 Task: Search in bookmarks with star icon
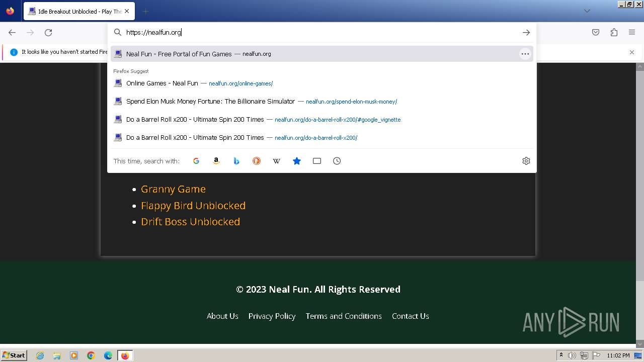(297, 161)
